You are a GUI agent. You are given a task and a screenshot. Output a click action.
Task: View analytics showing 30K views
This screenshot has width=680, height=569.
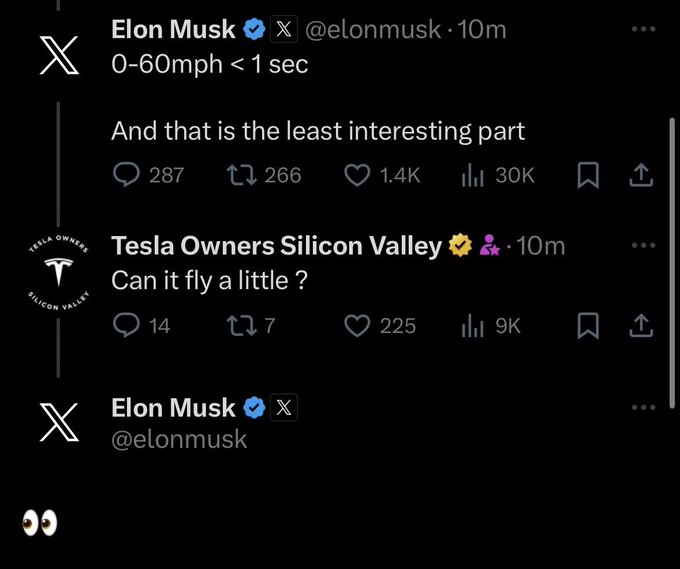(x=472, y=175)
